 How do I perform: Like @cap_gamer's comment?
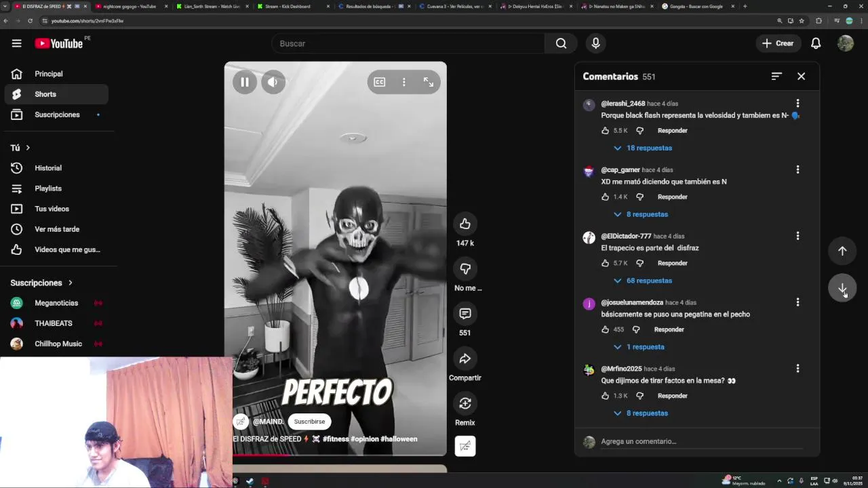606,197
